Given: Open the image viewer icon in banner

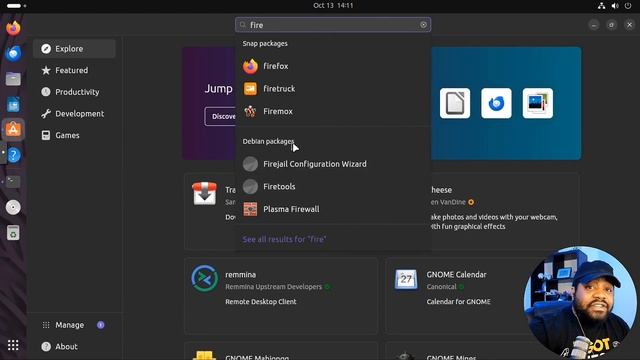Looking at the screenshot, I should (x=538, y=103).
